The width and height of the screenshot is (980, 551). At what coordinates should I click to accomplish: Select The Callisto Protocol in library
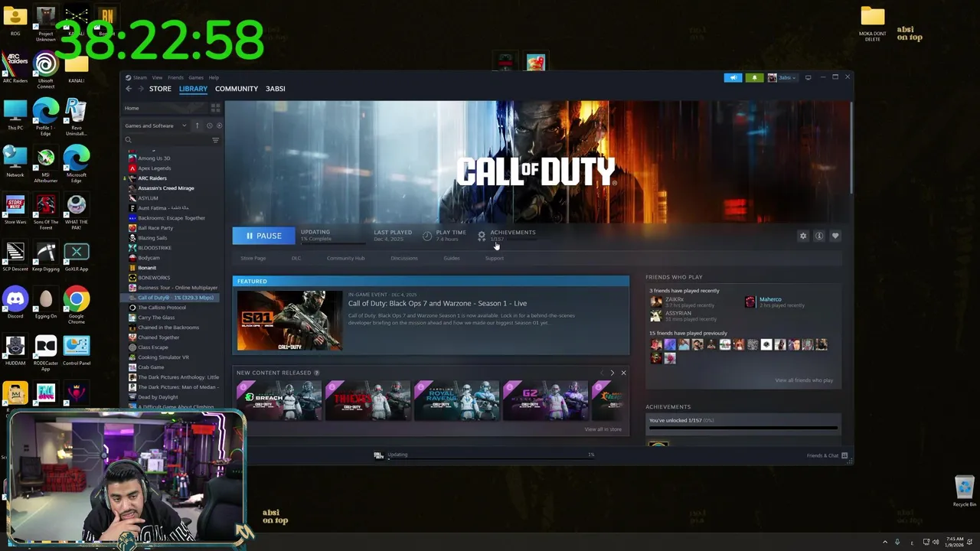pos(162,308)
